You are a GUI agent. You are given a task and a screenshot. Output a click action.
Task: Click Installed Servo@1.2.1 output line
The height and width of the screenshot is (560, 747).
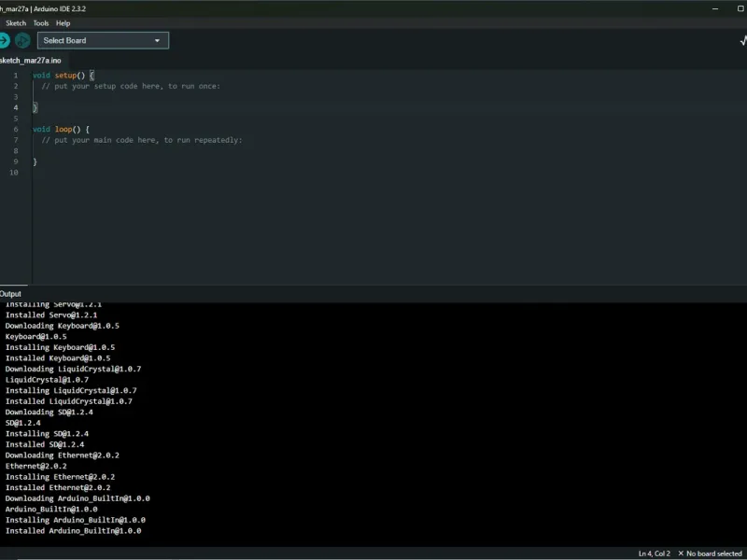[x=51, y=315]
